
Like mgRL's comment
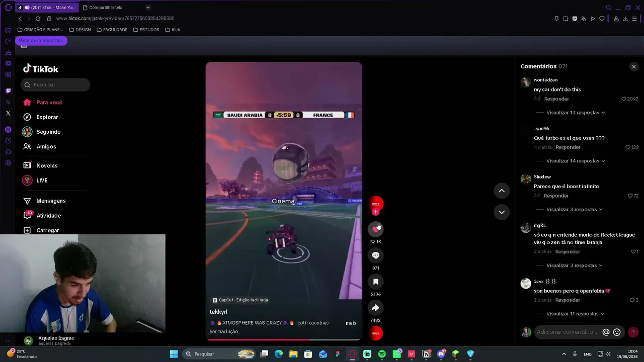[x=633, y=251]
